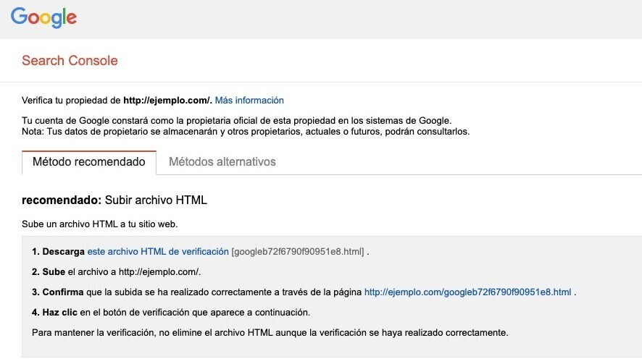Click the bracketed filename googleb72f6790f90951e8.html
Viewport: 642px width, 364px height.
click(298, 252)
